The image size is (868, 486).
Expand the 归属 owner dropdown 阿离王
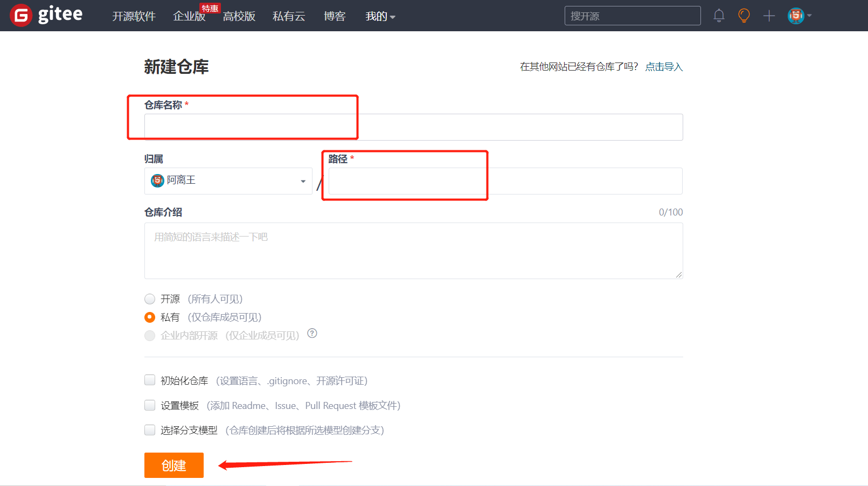click(x=228, y=180)
